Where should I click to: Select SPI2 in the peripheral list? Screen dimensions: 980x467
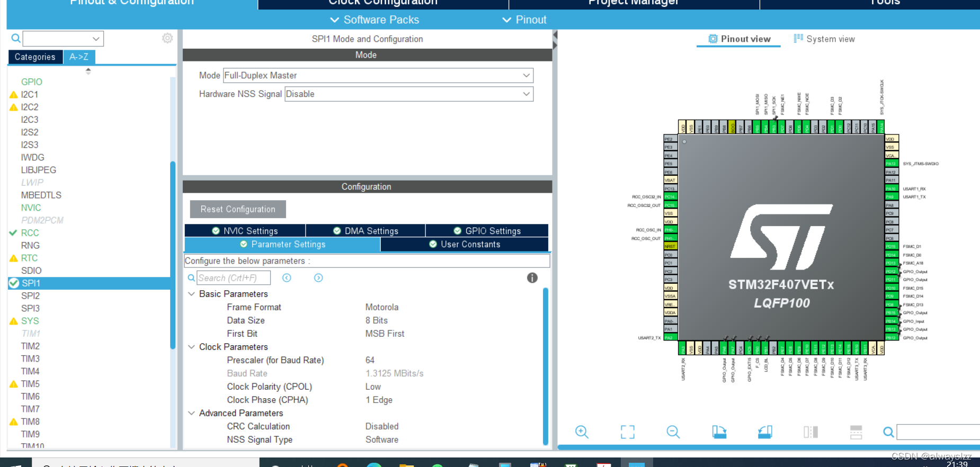(30, 296)
